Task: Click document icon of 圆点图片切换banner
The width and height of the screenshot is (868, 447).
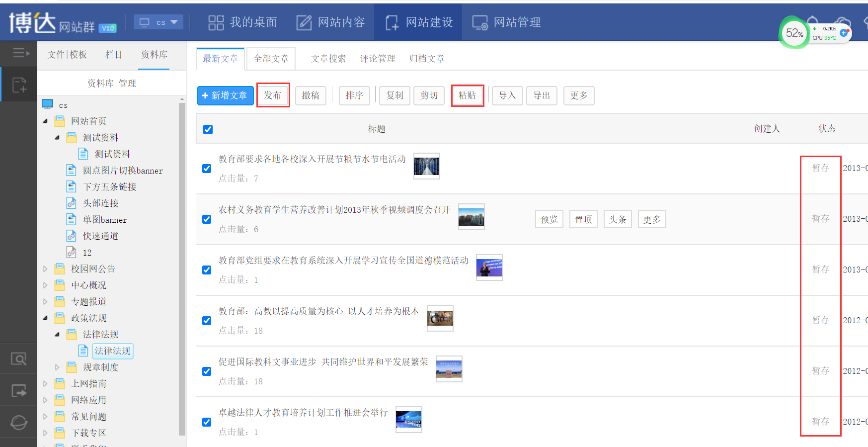Action: click(x=72, y=171)
